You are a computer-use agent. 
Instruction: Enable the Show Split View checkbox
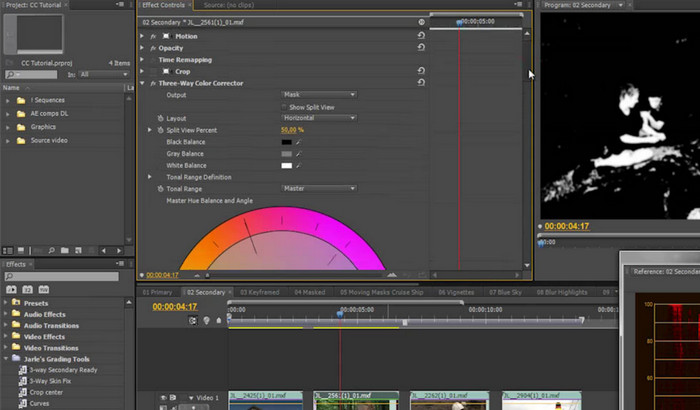point(284,107)
